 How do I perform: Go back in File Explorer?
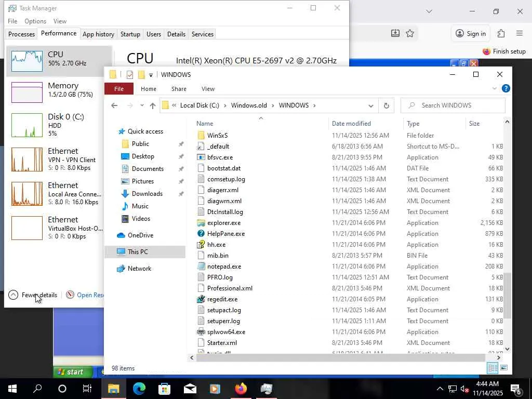114,105
